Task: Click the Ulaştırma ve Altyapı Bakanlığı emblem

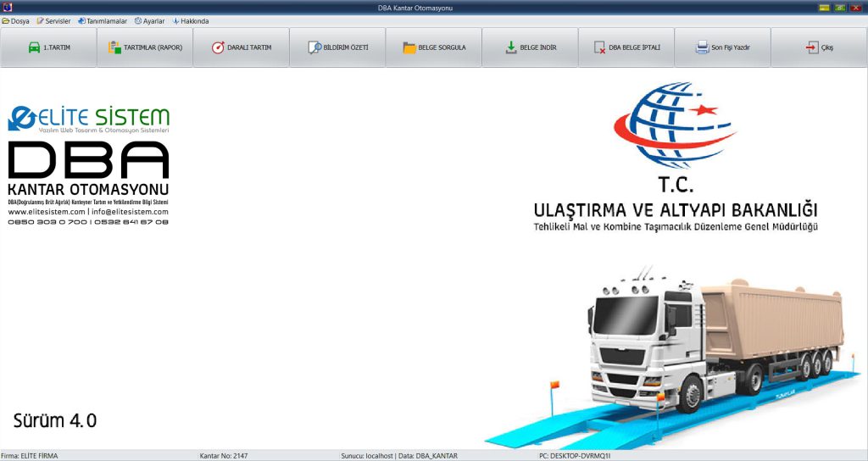Action: [x=675, y=127]
